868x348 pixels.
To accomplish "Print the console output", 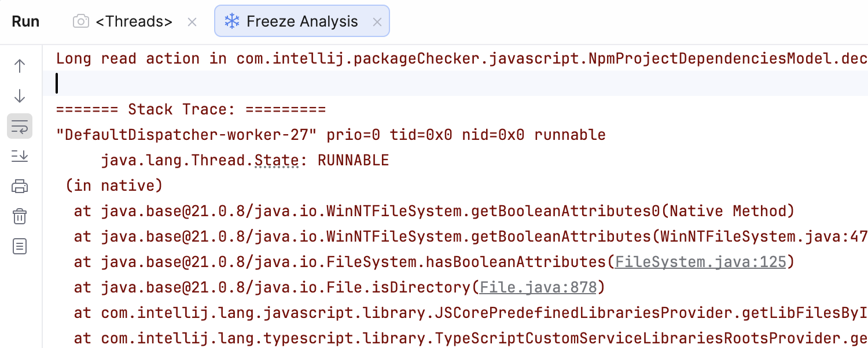I will (20, 186).
